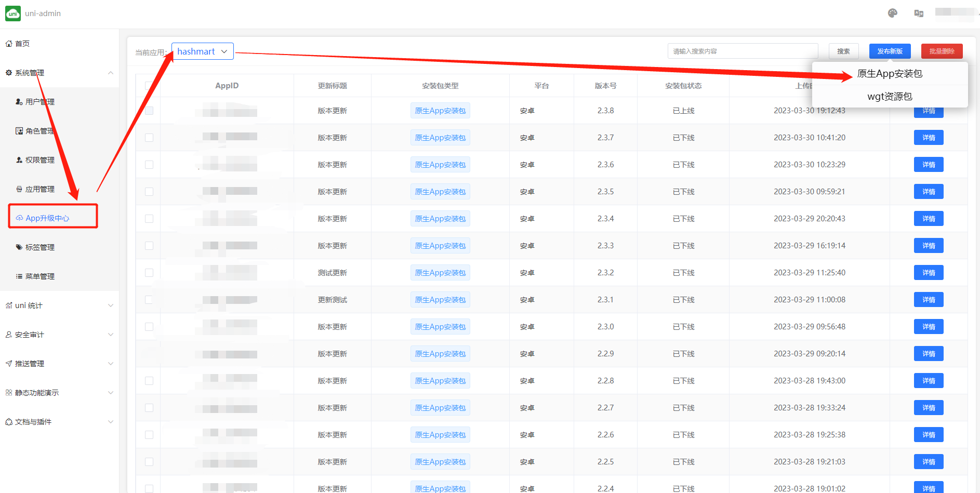Go to 首页 in the sidebar

tap(59, 44)
